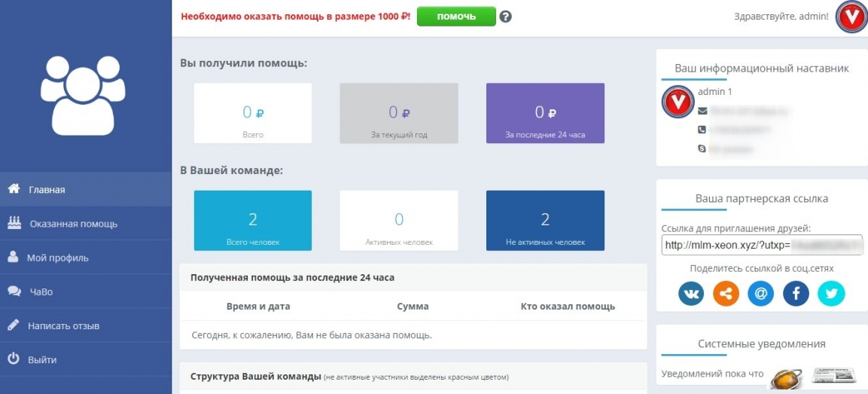Share the link via VK icon
Viewport: 868px width, 394px height.
[691, 294]
